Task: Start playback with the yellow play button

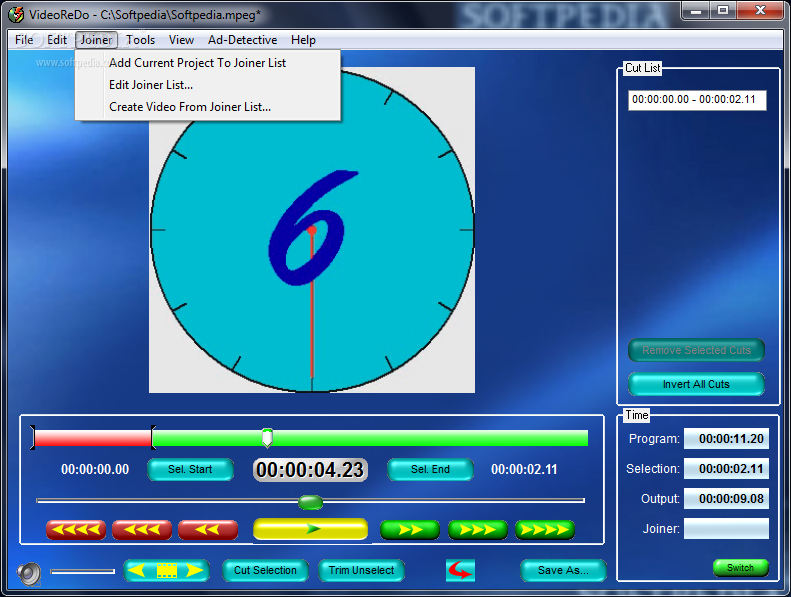Action: coord(310,529)
